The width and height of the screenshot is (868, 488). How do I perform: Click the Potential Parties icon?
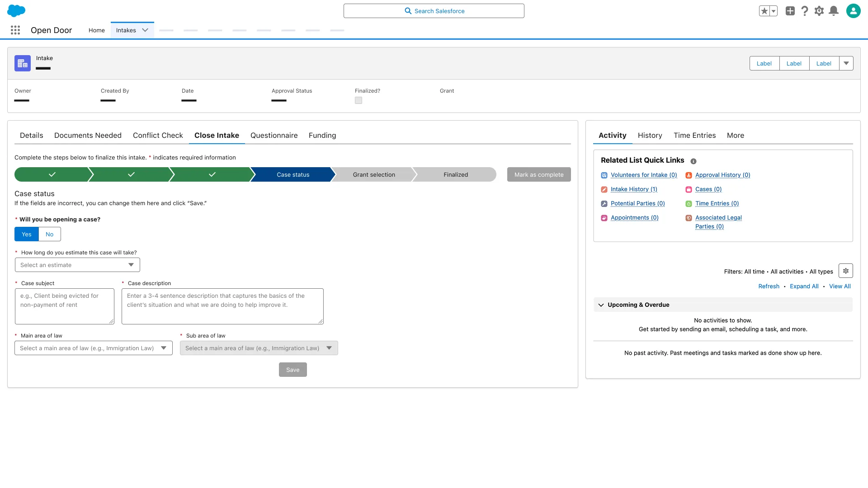click(x=604, y=204)
